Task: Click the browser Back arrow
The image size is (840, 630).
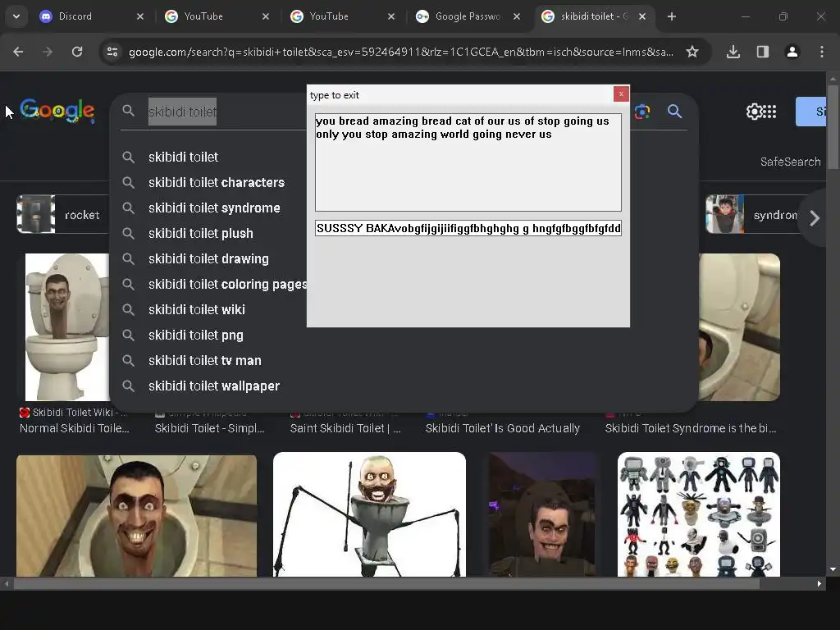Action: (x=18, y=52)
